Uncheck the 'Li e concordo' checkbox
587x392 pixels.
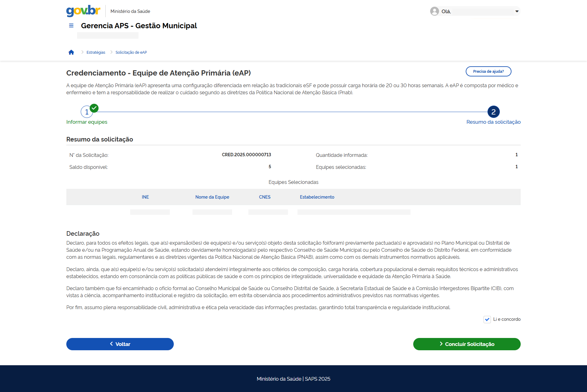click(x=487, y=320)
